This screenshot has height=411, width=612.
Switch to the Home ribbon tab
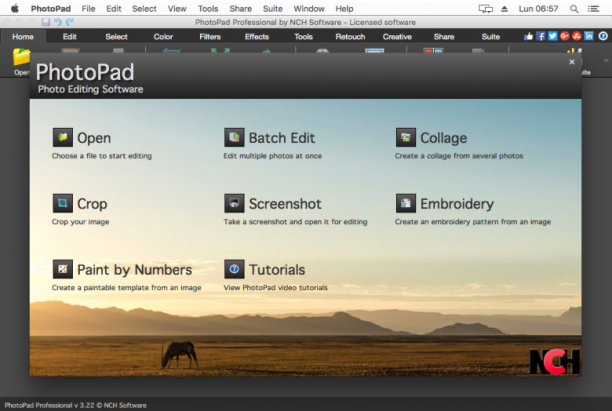(x=23, y=37)
